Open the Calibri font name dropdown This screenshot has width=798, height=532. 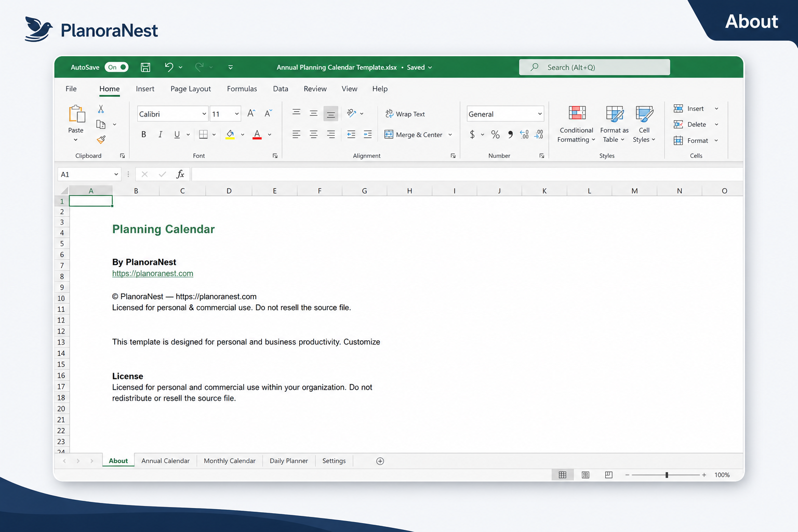pyautogui.click(x=204, y=114)
